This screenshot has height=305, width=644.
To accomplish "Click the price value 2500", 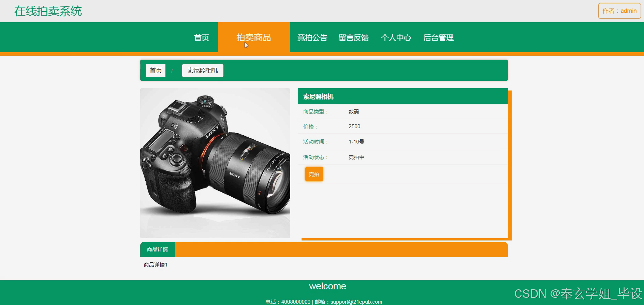I will point(354,126).
